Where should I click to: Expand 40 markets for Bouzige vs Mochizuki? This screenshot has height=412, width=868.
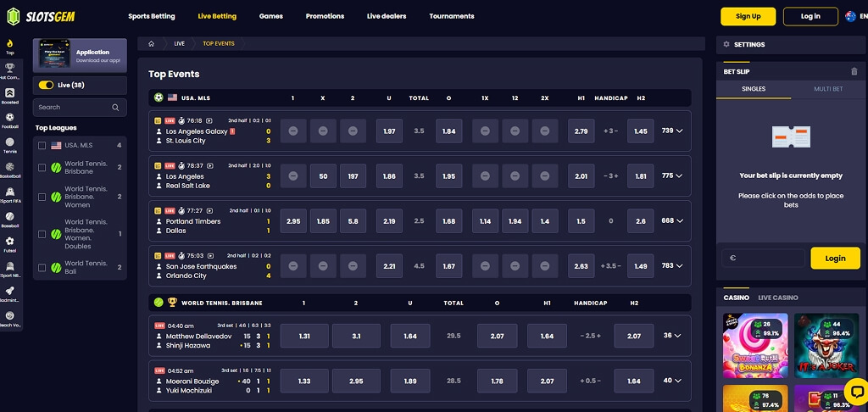pos(672,381)
